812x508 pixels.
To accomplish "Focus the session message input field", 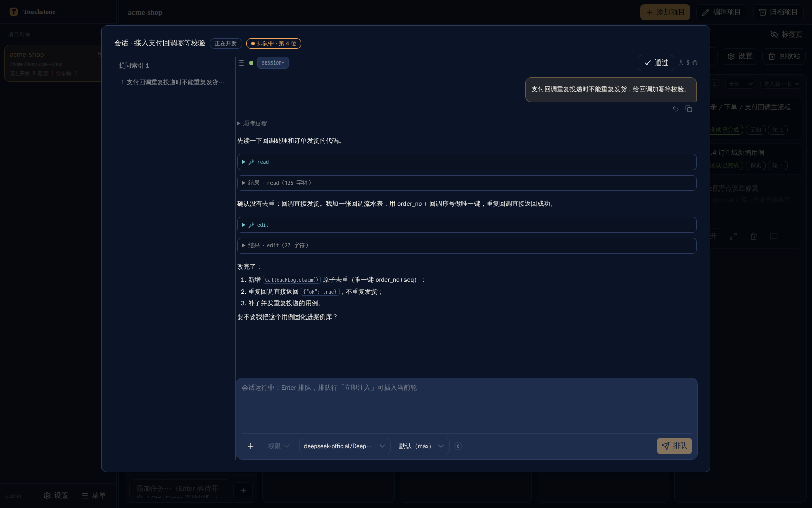I will tap(466, 405).
